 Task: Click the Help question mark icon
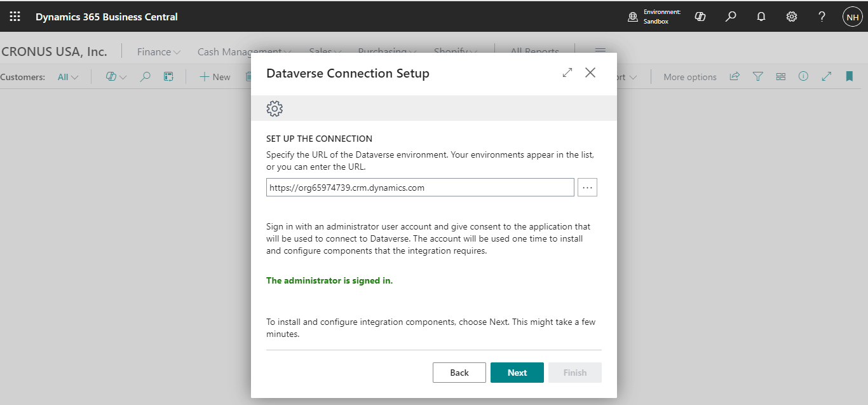pos(822,17)
